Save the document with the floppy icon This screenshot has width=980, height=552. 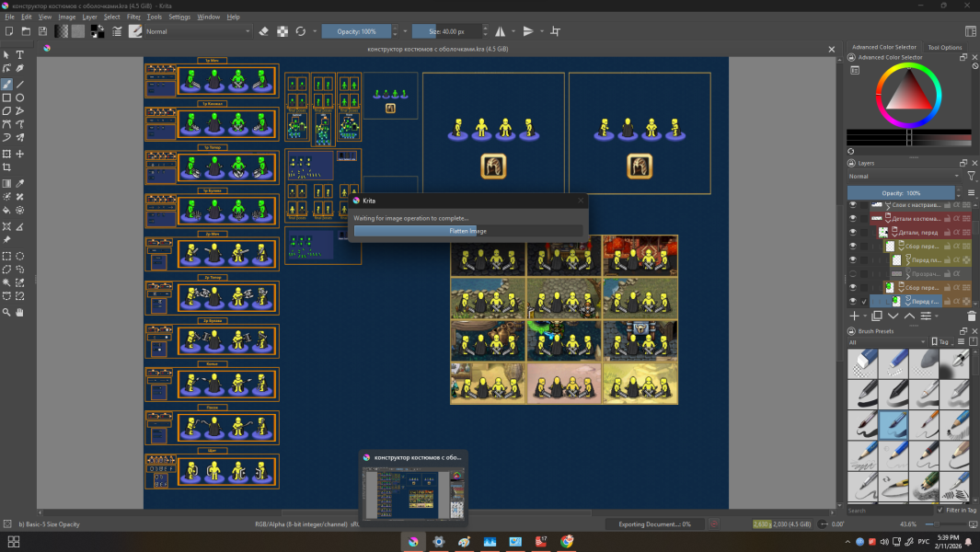[x=42, y=31]
